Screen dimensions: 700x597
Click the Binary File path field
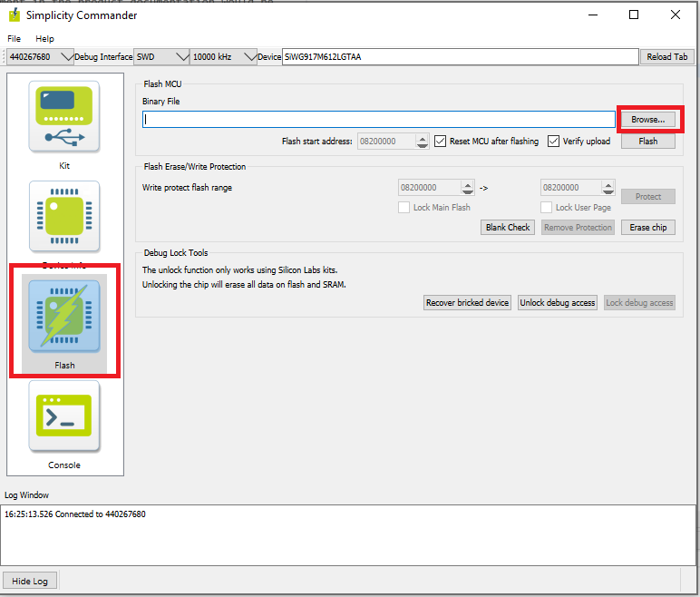coord(378,120)
